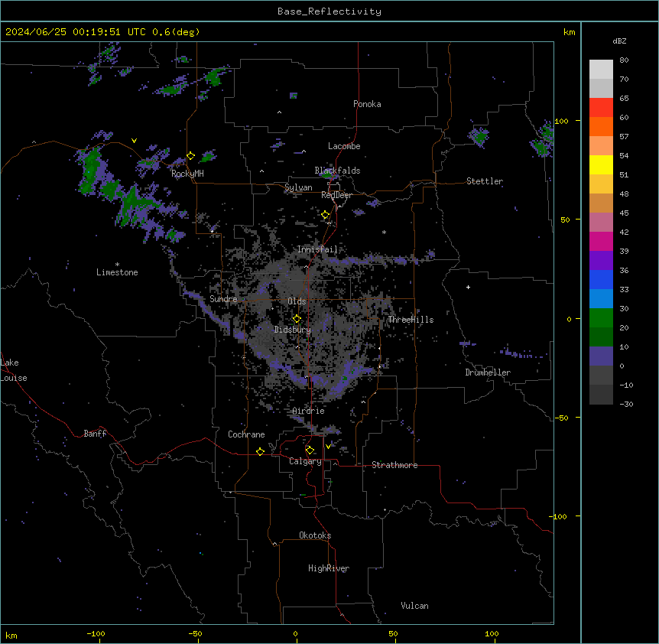Select the Calgary city label

[305, 461]
